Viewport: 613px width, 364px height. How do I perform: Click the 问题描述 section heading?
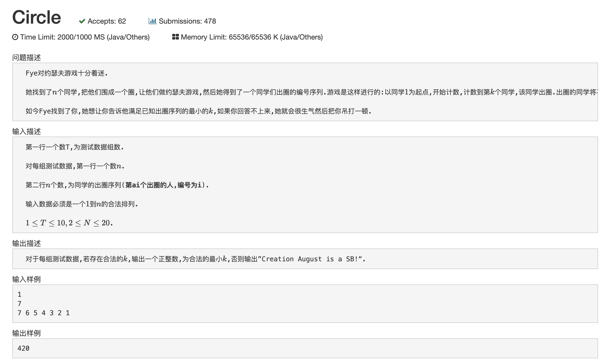point(26,58)
